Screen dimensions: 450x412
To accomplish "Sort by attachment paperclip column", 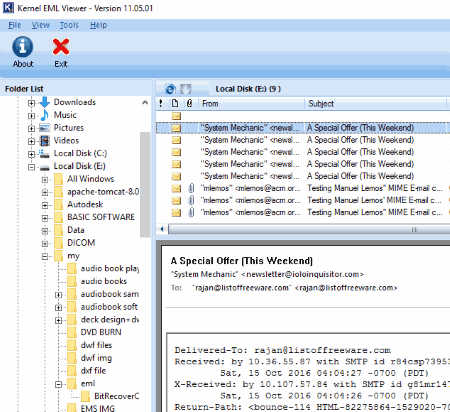I will pyautogui.click(x=189, y=104).
